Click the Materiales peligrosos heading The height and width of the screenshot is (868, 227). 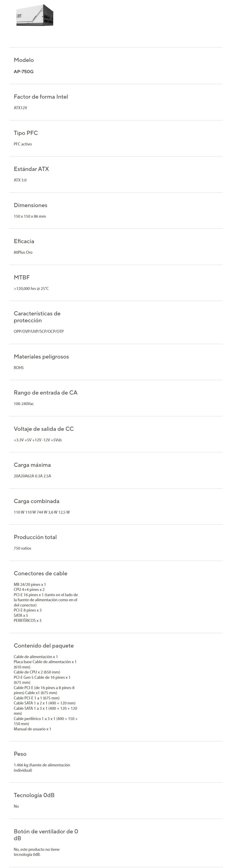coord(41,356)
